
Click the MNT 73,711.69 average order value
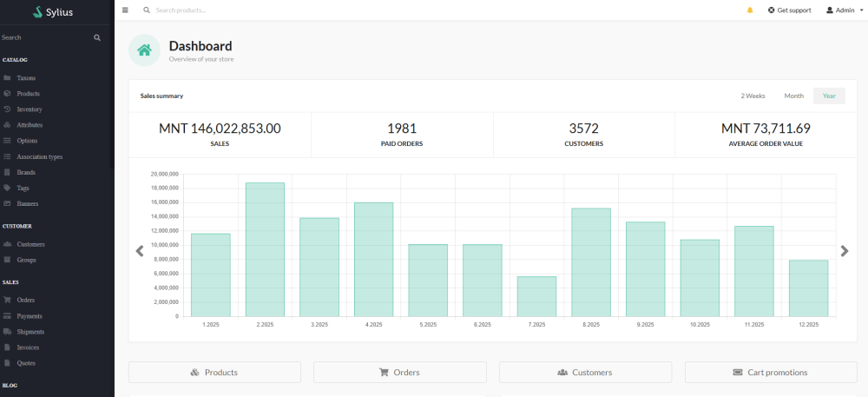pyautogui.click(x=766, y=129)
